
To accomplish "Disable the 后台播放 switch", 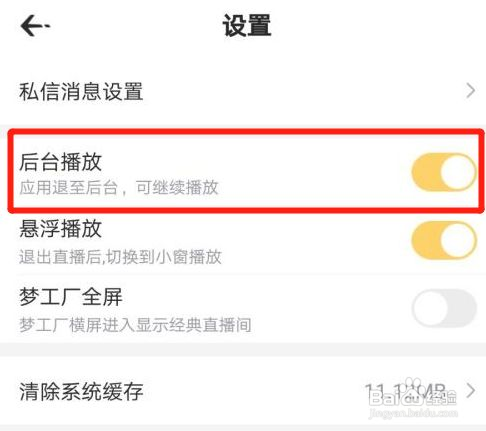I will (x=444, y=172).
